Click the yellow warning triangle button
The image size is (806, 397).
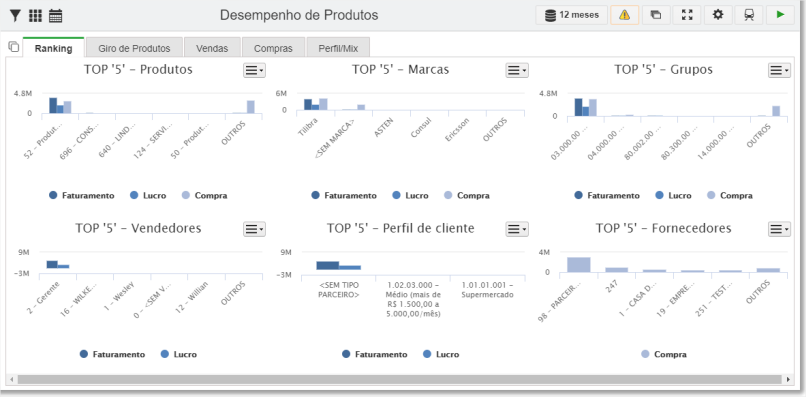[x=625, y=15]
